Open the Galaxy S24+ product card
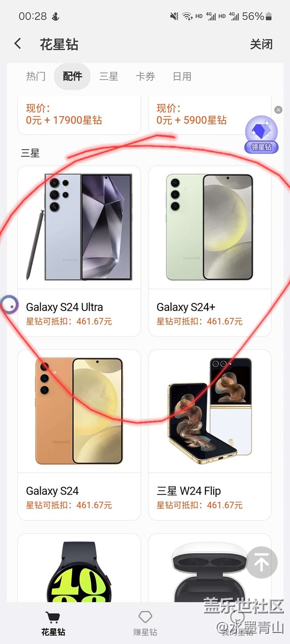The width and height of the screenshot is (290, 644). tap(210, 251)
